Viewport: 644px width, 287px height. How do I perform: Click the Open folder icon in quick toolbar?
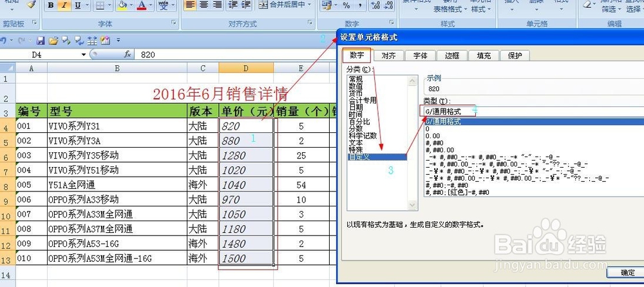pos(53,41)
